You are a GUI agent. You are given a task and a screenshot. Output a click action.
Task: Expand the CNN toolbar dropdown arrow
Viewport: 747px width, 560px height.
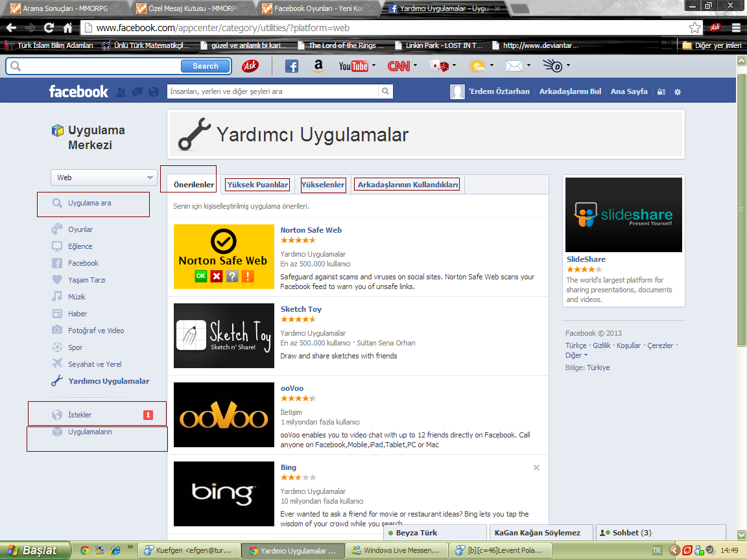[416, 65]
